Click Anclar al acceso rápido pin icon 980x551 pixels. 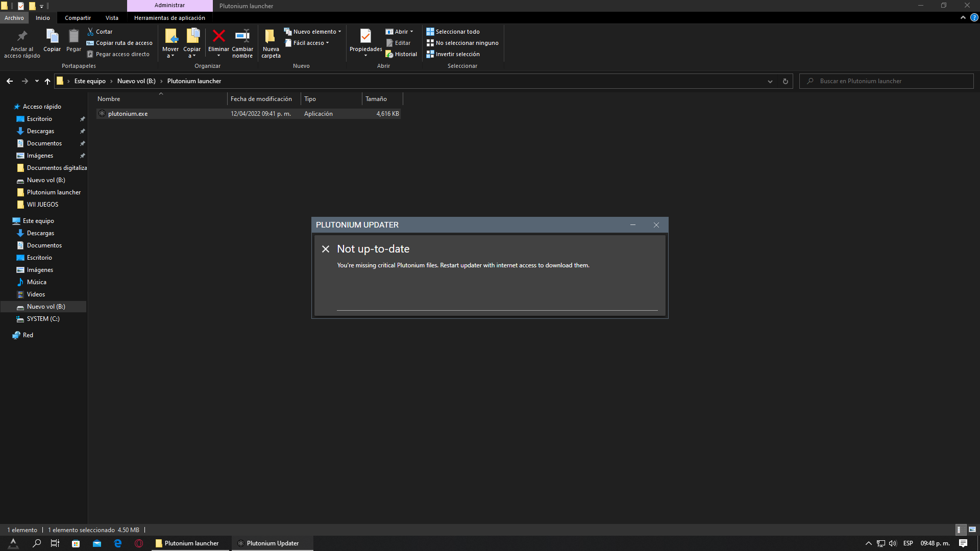pyautogui.click(x=22, y=36)
